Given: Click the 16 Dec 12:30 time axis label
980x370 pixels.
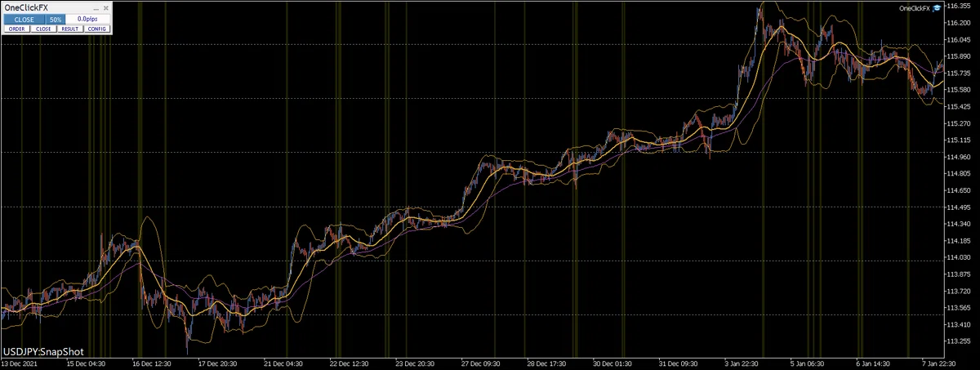Looking at the screenshot, I should pyautogui.click(x=151, y=363).
